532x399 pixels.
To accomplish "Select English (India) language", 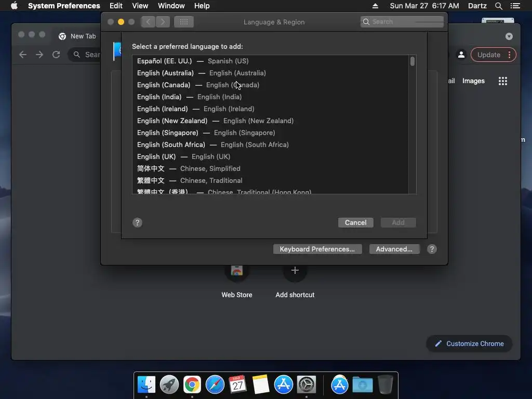I will tap(270, 97).
